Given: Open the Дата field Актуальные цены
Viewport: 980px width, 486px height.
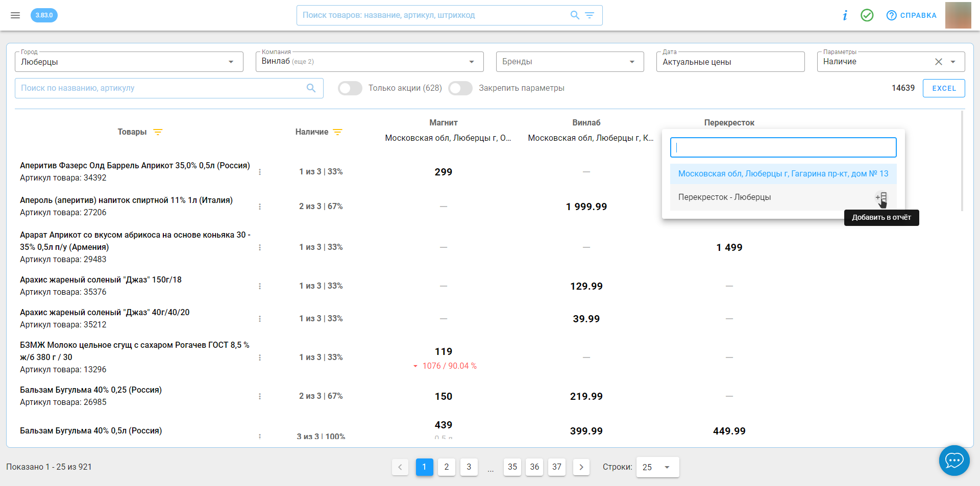Looking at the screenshot, I should (730, 62).
